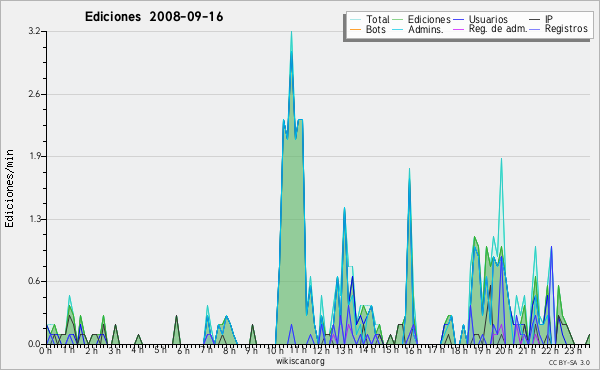The image size is (600, 370).
Task: Click the '12 h' x-axis label
Action: coord(321,351)
